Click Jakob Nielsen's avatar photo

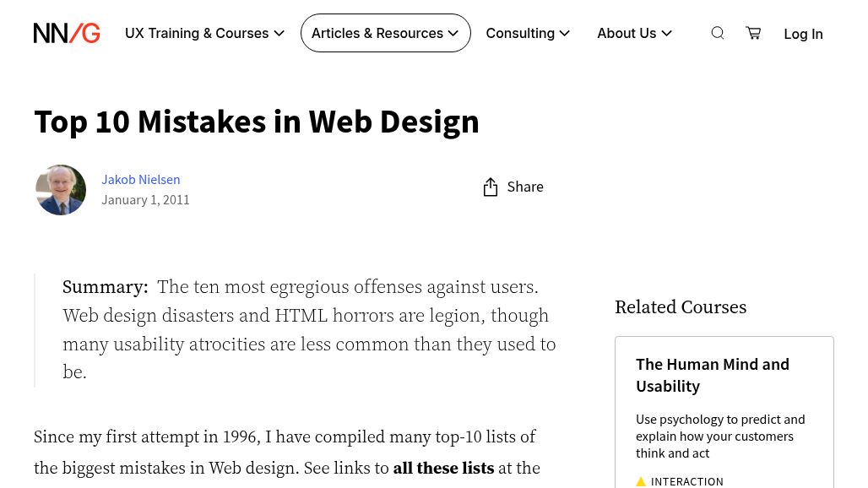pos(60,189)
